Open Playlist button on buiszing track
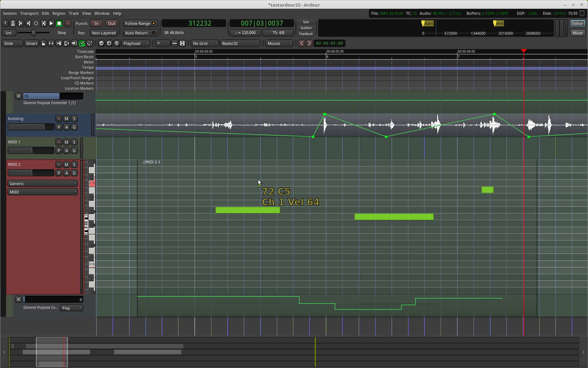Image resolution: width=588 pixels, height=368 pixels. point(59,127)
